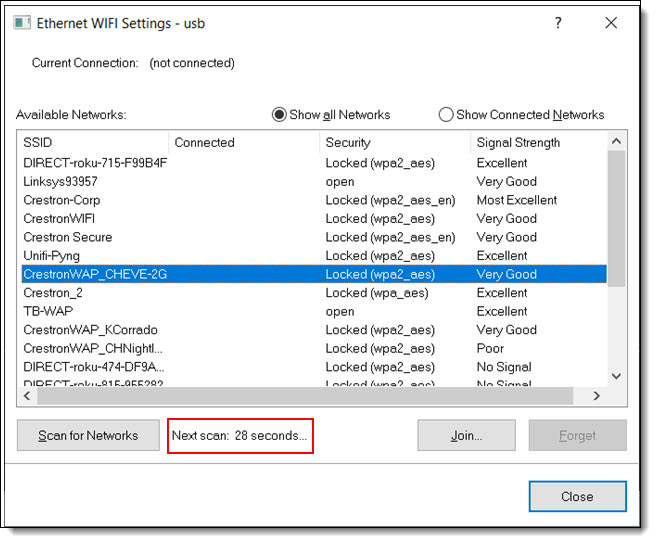Click the window app icon in title bar

tap(22, 23)
